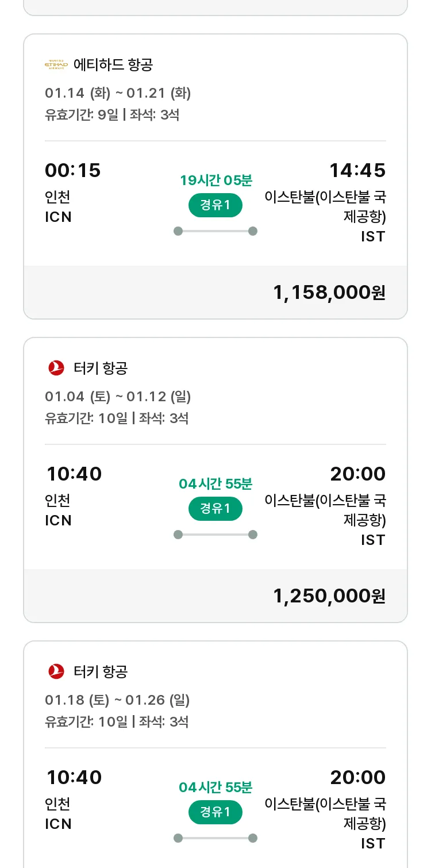Click route timeline line on 01.18 Turkish flight
Viewport: 431px width, 868px height.
tap(215, 838)
